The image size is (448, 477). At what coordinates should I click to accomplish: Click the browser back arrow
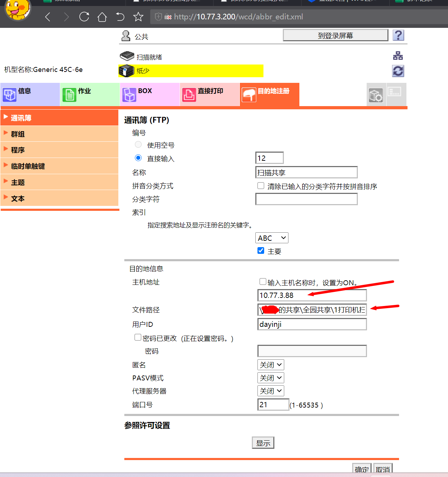click(48, 17)
